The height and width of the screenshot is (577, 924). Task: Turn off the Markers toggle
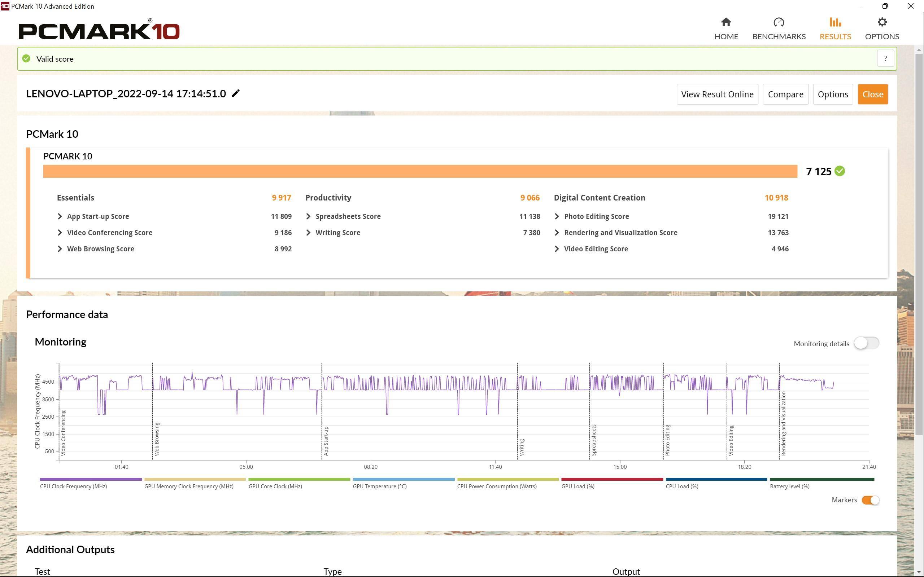coord(870,500)
